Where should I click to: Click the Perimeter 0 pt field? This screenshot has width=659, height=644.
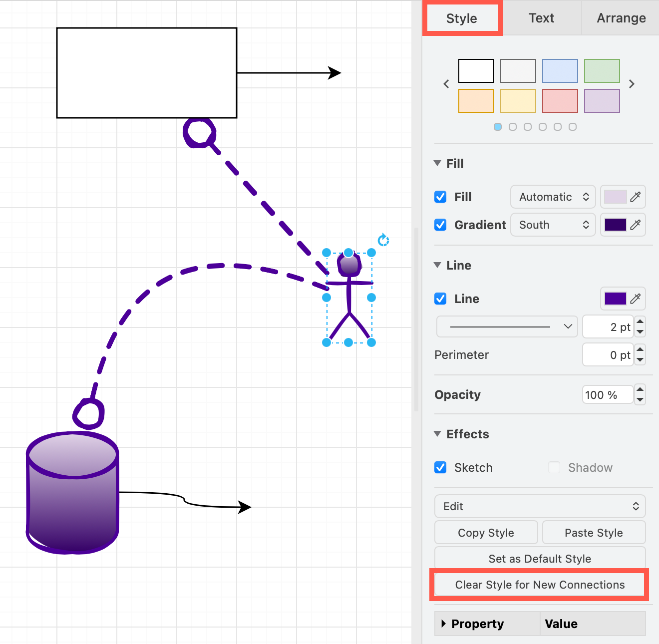pos(608,355)
